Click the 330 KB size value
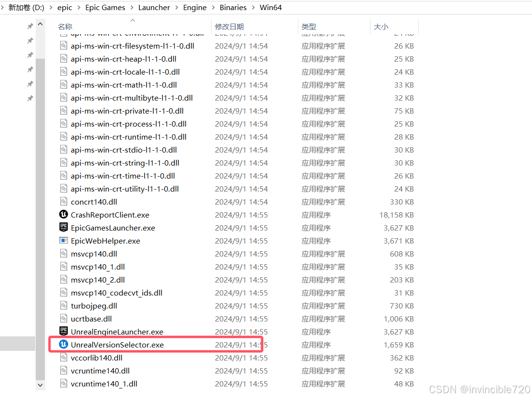The height and width of the screenshot is (399, 532). (402, 202)
